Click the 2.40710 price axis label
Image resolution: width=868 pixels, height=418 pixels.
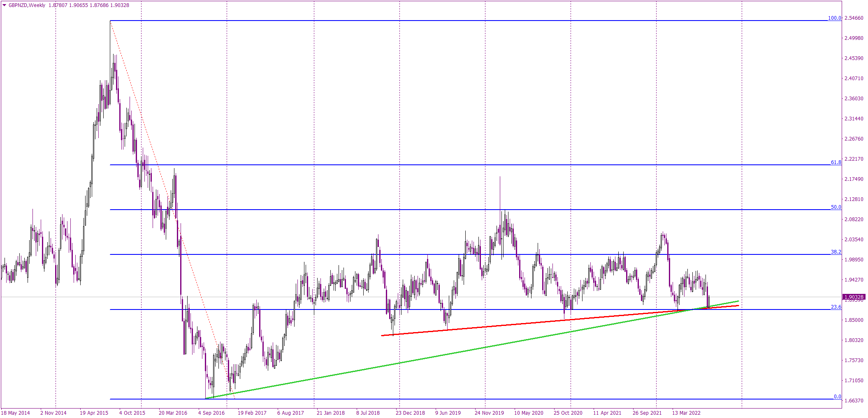[854, 79]
